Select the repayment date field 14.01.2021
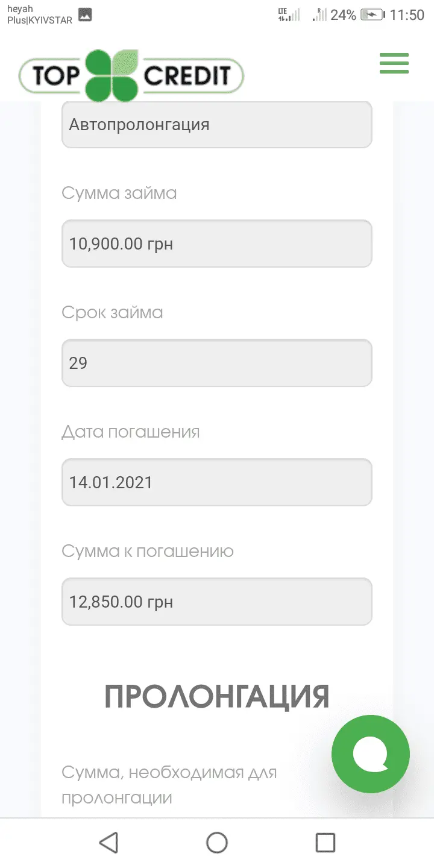This screenshot has width=434, height=868. click(x=217, y=482)
